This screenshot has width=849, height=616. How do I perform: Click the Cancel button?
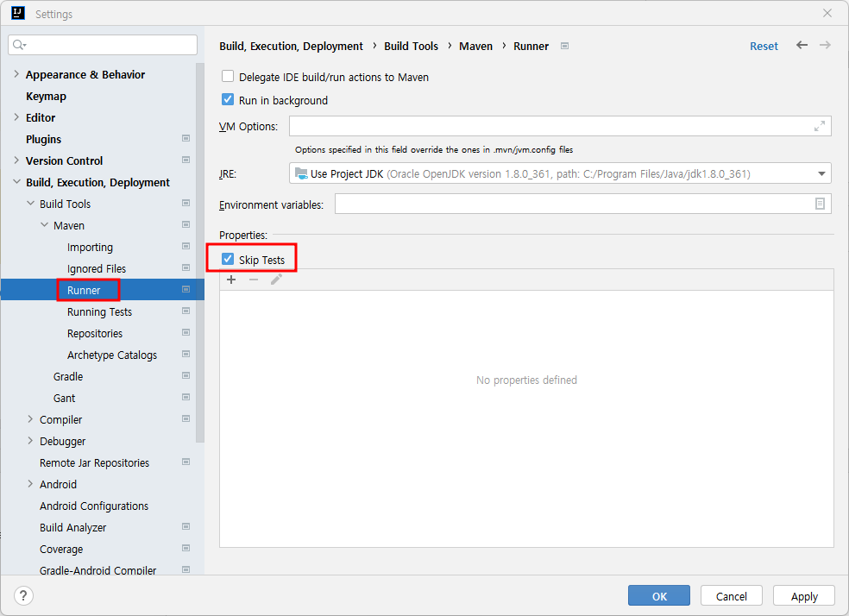point(731,596)
